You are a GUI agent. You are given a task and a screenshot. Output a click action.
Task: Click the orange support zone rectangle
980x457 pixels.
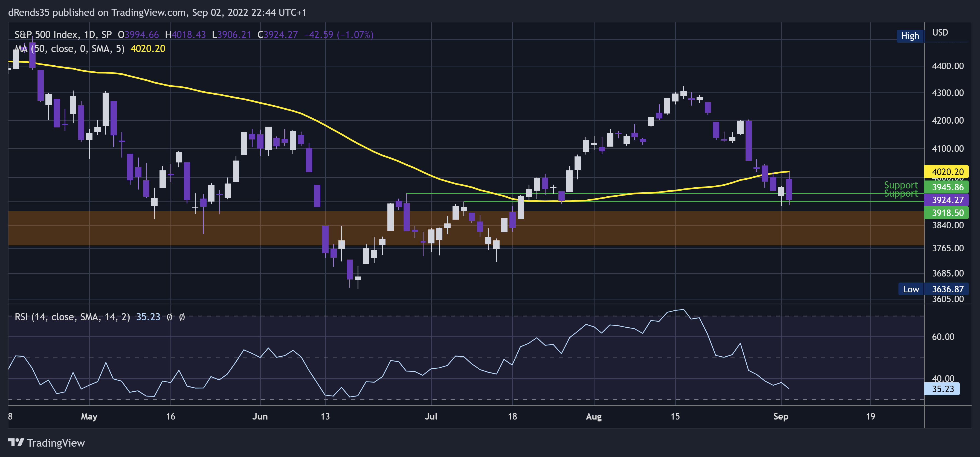466,228
